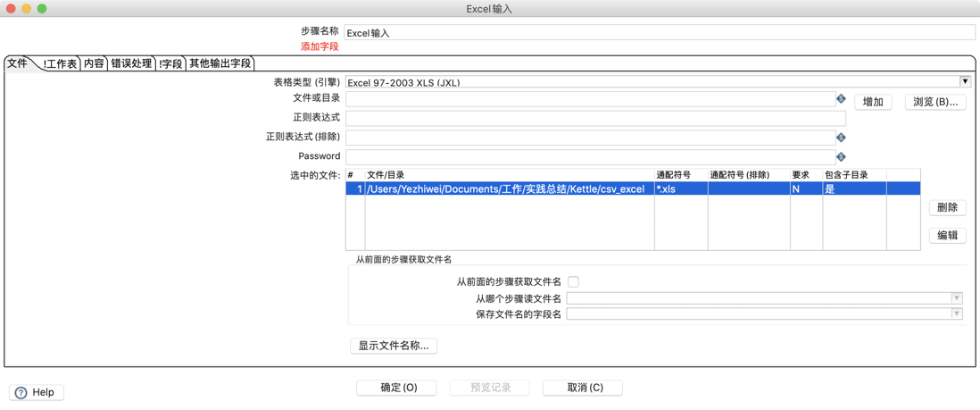
Task: Click the red 添加字段 text
Action: pyautogui.click(x=320, y=46)
